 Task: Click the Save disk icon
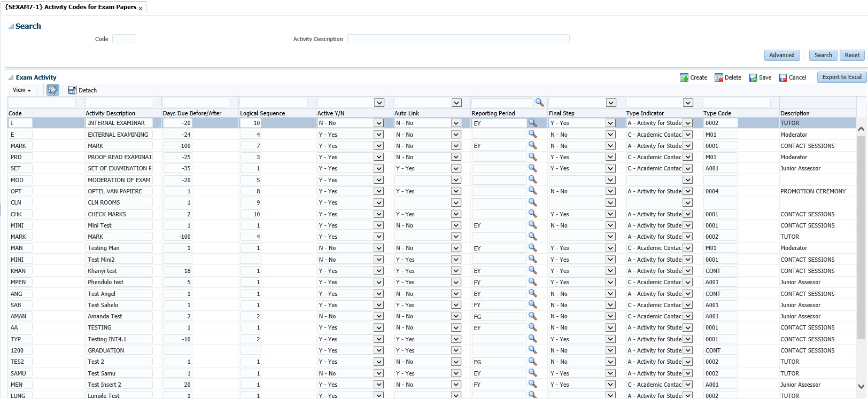point(753,77)
